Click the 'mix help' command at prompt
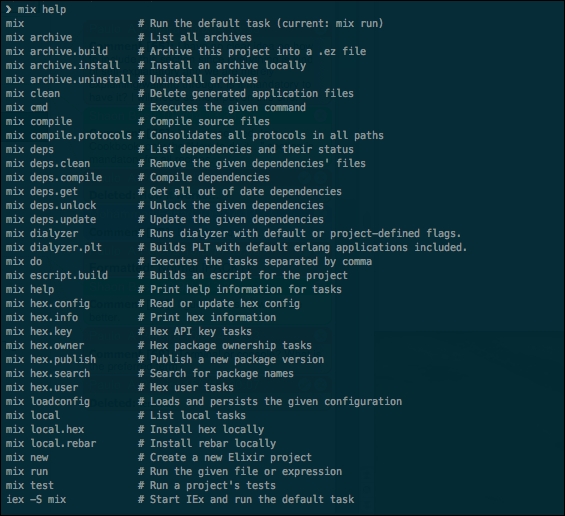This screenshot has height=516, width=565. point(42,9)
